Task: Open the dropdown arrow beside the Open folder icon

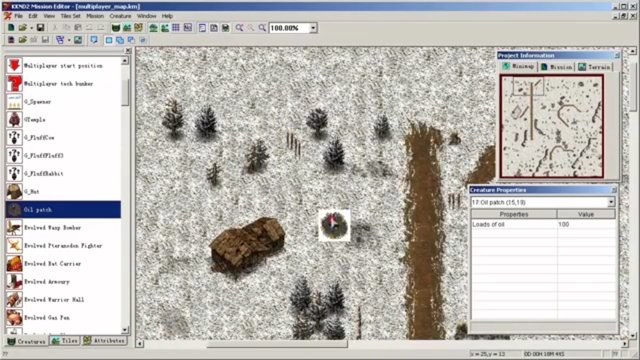Action: pos(31,28)
